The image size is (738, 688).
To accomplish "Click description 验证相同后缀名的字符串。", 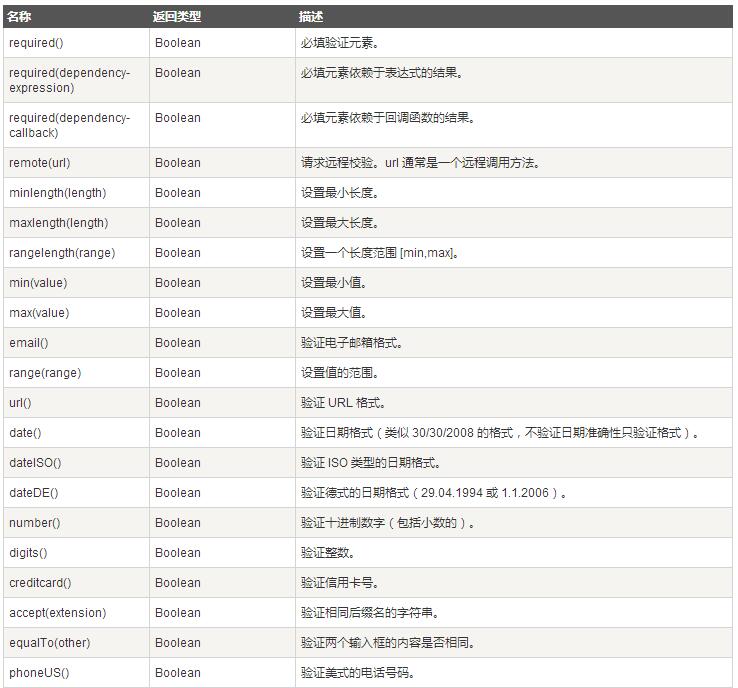I will (370, 613).
